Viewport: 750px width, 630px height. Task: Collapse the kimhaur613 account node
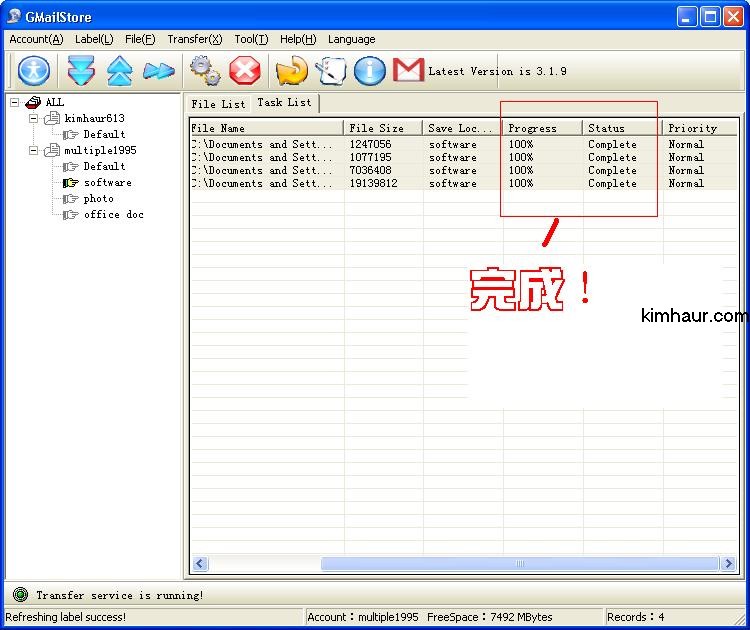pyautogui.click(x=33, y=118)
